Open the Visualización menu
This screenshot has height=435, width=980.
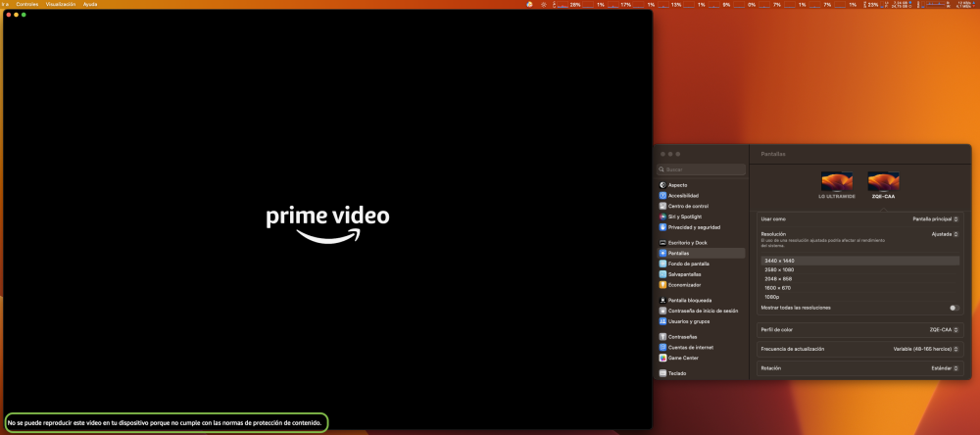click(61, 4)
